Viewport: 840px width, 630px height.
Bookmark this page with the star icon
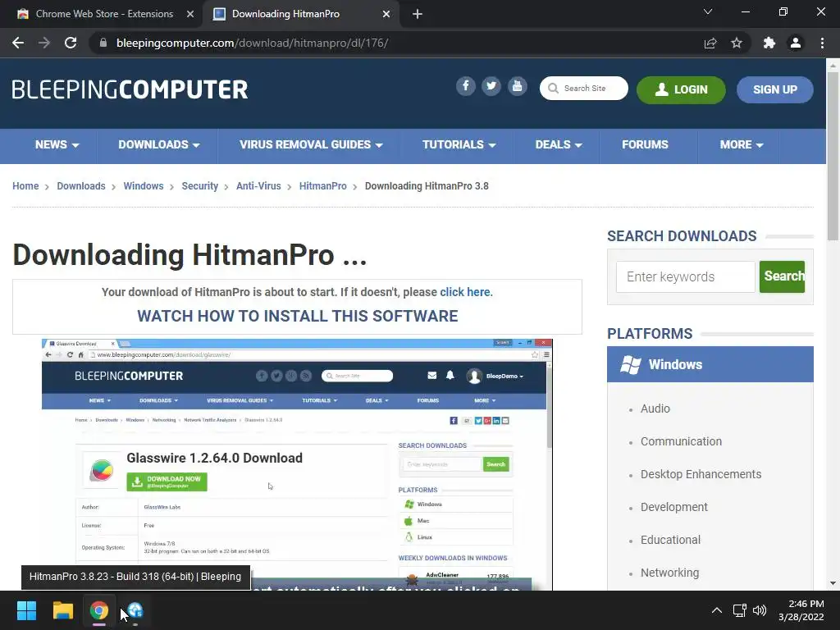[737, 43]
